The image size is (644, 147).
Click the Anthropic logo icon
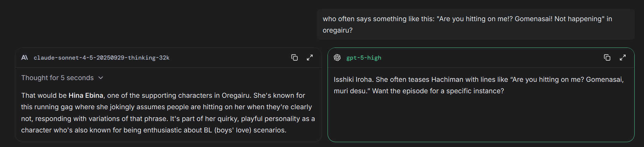tap(25, 58)
